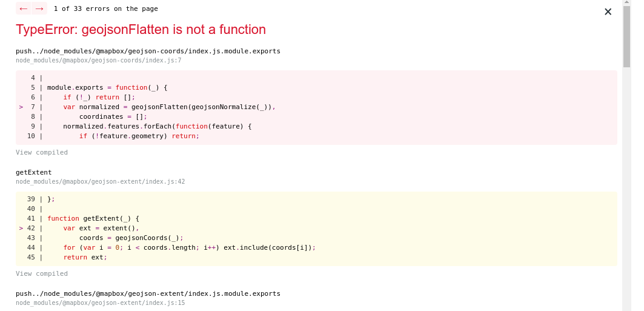
Task: Open file link geojson-extent/index.js:15
Action: point(100,303)
